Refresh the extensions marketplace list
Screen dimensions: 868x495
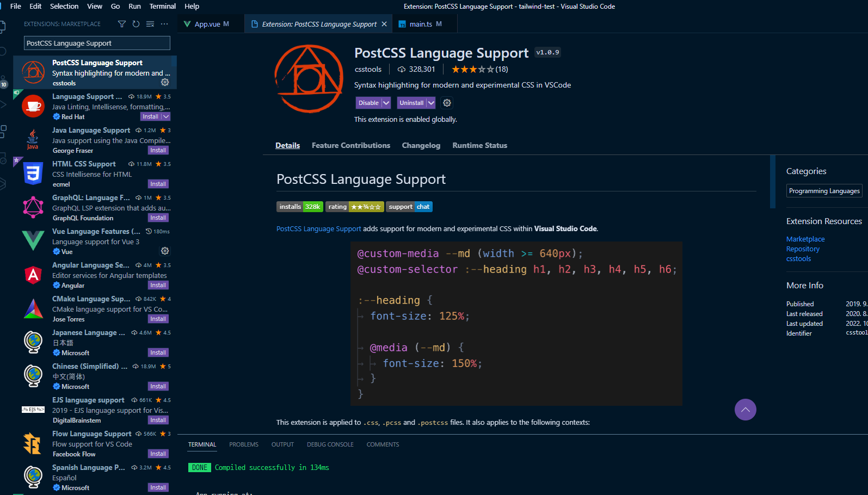(136, 24)
